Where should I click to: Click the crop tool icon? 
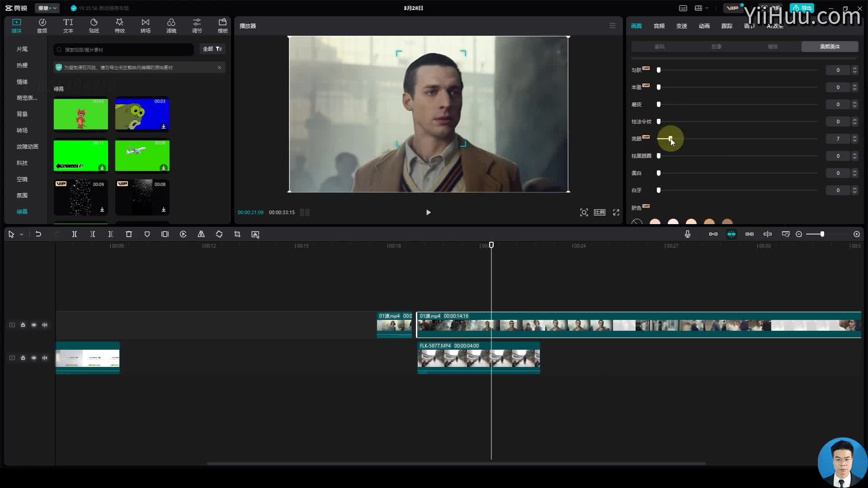pos(237,234)
